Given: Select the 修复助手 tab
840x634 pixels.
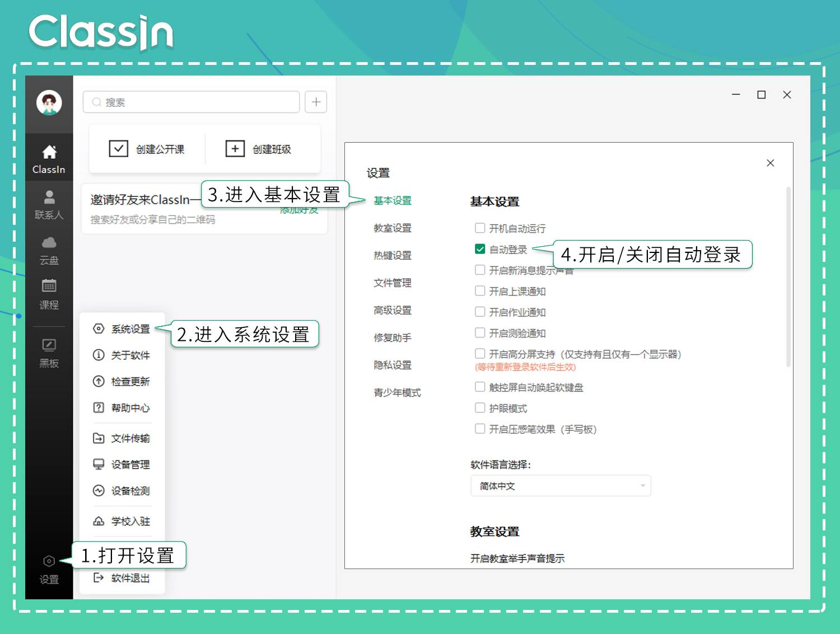Looking at the screenshot, I should point(393,337).
